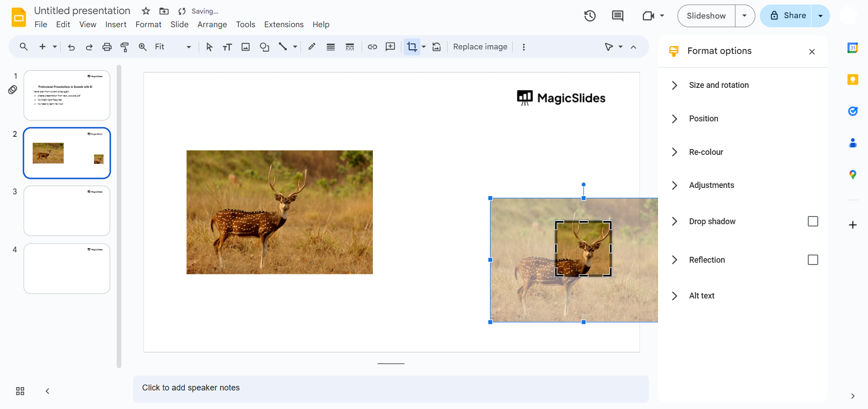The image size is (868, 409).
Task: Click the paint format toolbar icon
Action: [x=124, y=47]
